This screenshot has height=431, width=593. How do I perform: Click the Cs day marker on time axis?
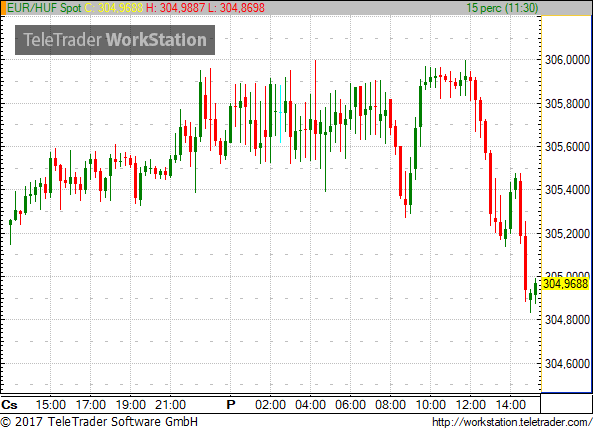tap(9, 405)
